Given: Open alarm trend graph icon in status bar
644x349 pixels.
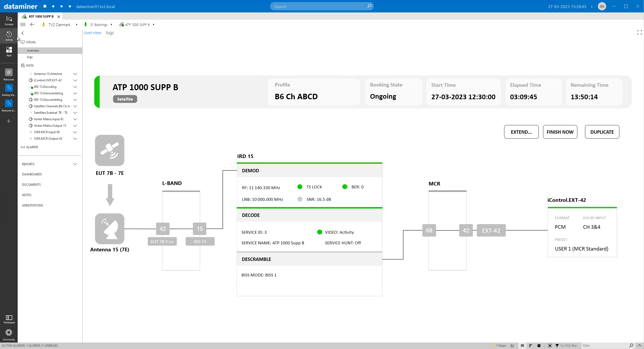Looking at the screenshot, I should [x=513, y=345].
